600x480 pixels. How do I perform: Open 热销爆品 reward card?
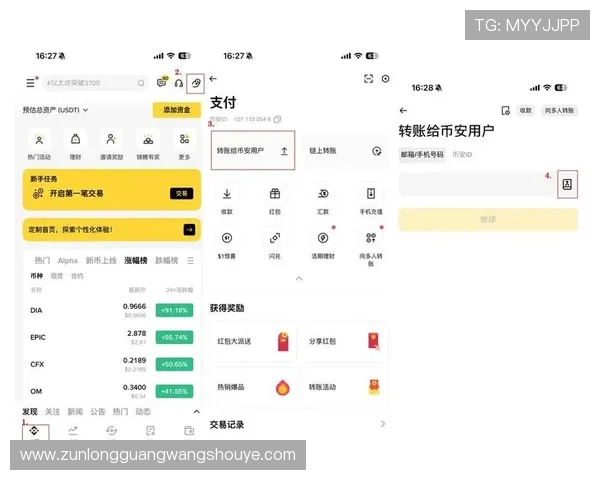254,387
